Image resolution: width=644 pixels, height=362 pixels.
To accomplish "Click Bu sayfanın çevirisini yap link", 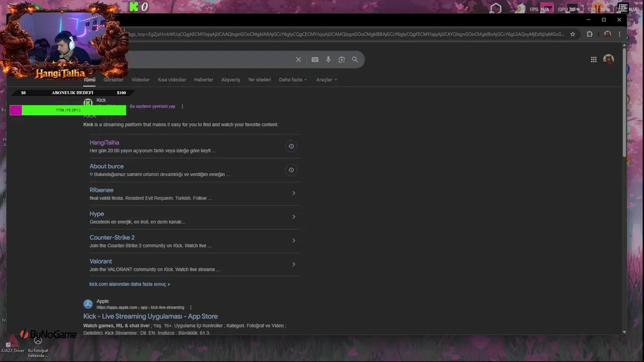I will [152, 107].
